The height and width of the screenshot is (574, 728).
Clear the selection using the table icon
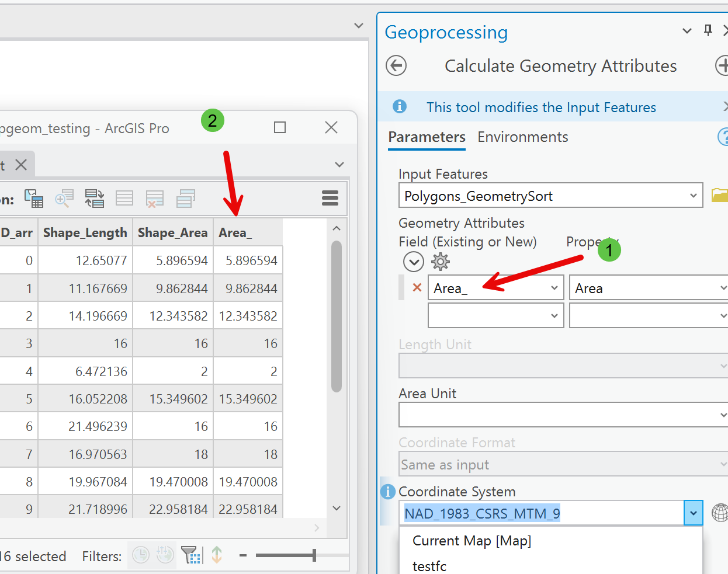124,198
